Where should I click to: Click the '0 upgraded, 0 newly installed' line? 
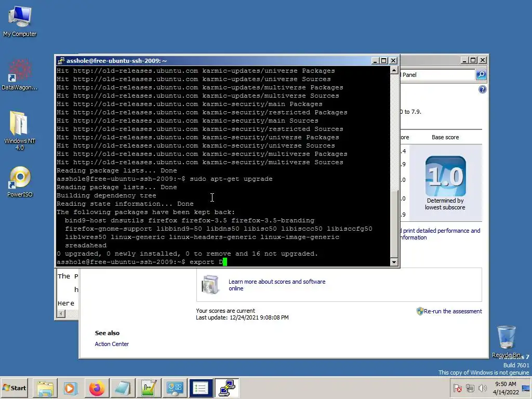point(187,254)
